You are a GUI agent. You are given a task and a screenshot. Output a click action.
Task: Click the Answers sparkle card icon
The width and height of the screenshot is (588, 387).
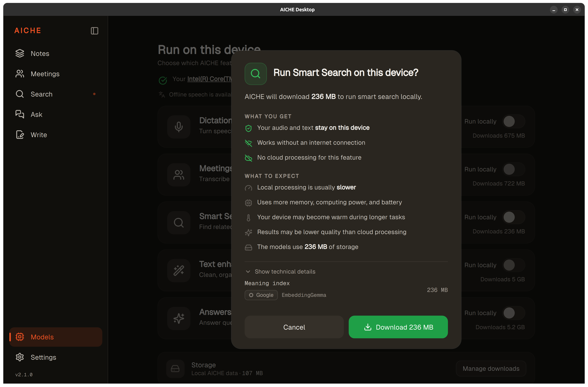179,318
